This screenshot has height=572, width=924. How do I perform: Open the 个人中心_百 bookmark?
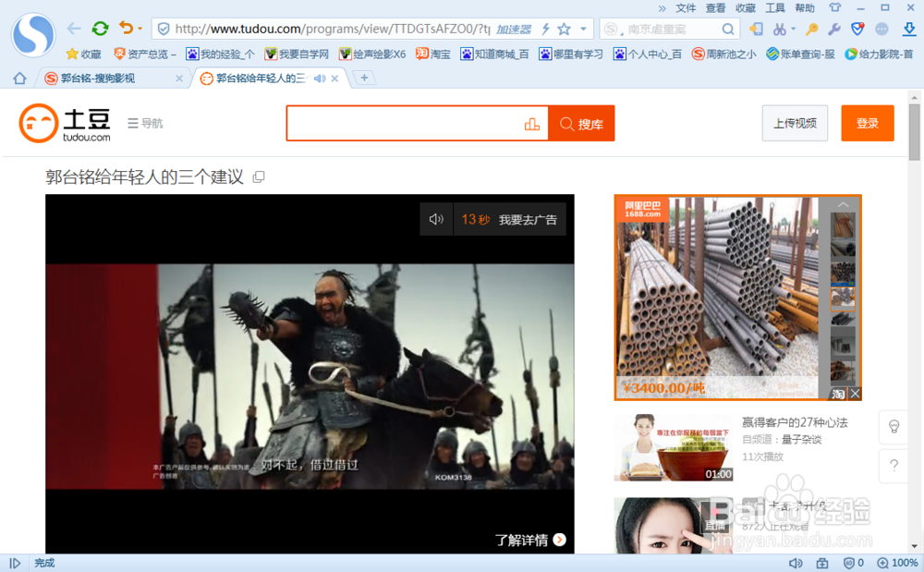(648, 55)
